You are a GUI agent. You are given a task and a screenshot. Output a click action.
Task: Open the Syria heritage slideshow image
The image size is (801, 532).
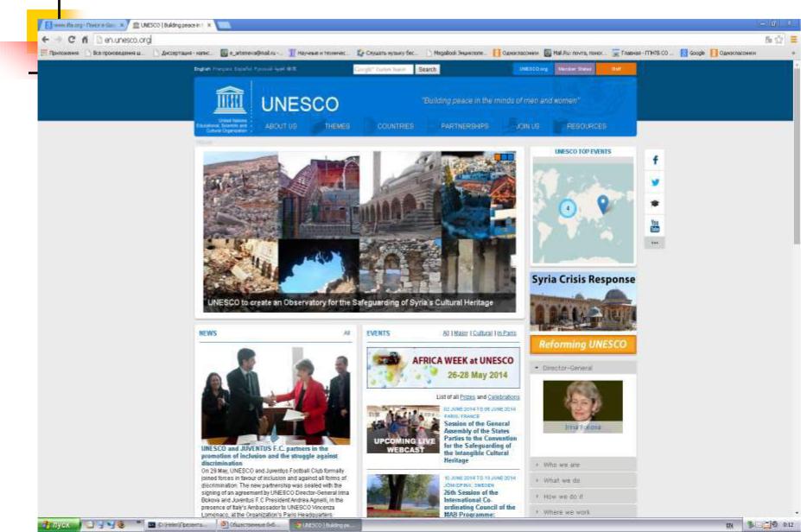click(359, 231)
